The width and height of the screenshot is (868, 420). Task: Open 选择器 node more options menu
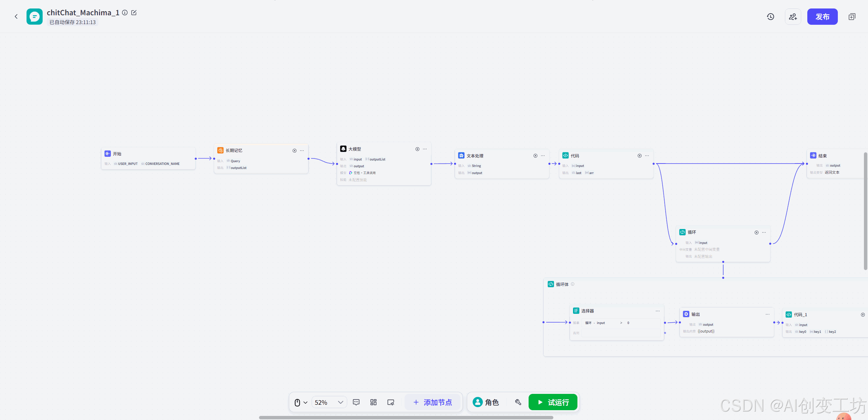click(x=657, y=311)
